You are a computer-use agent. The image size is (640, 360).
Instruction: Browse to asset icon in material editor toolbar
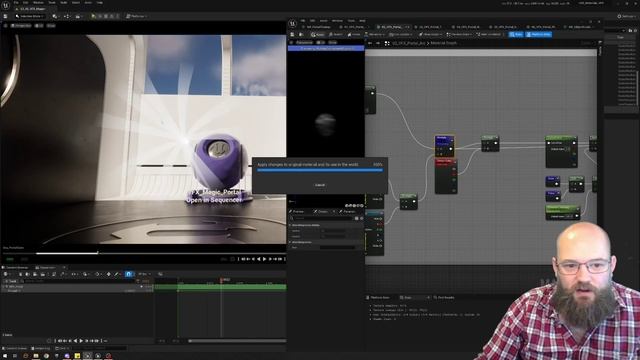point(301,35)
